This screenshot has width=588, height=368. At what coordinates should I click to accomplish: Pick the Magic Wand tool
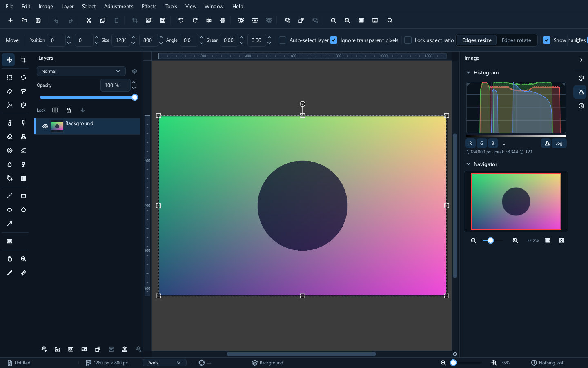(x=9, y=105)
